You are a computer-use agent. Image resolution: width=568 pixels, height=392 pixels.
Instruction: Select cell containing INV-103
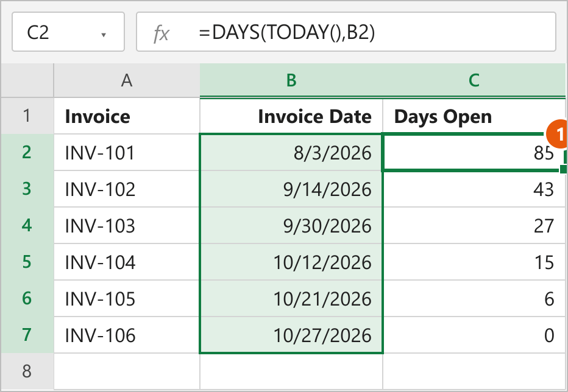pos(127,225)
